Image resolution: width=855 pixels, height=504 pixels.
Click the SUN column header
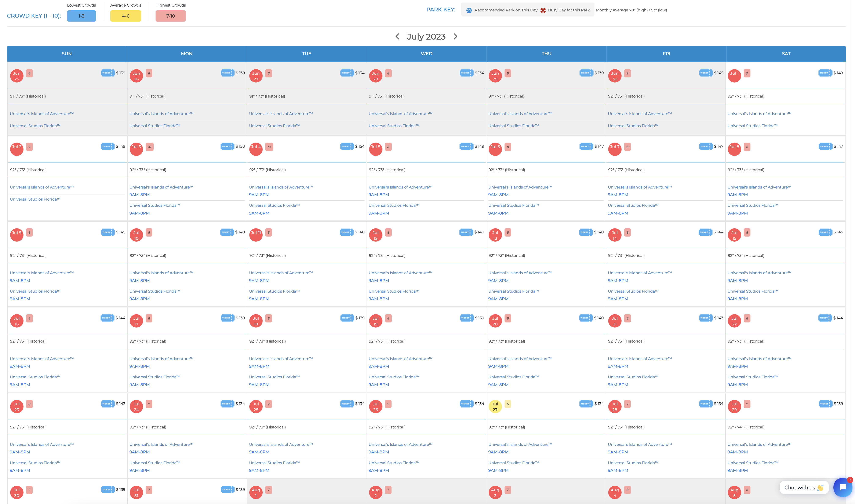(67, 54)
